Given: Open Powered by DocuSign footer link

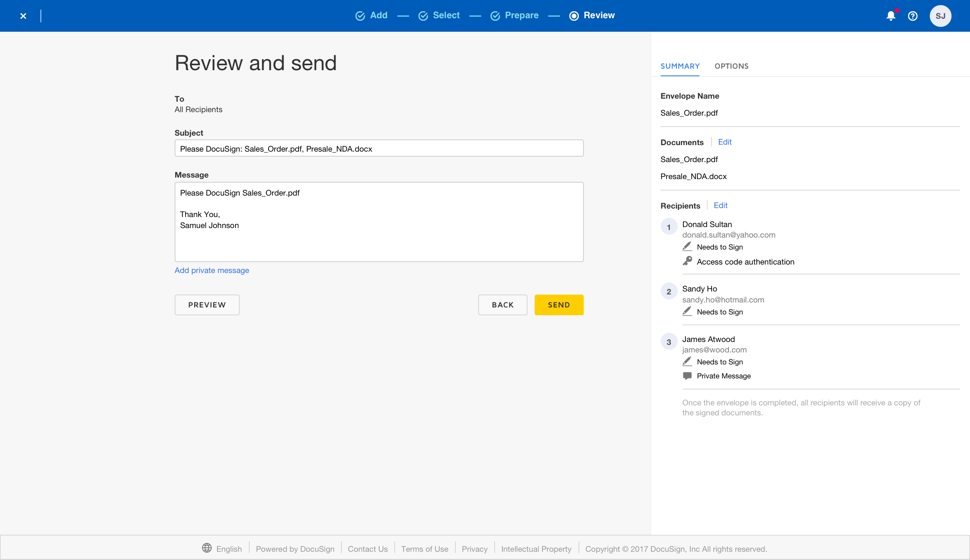Looking at the screenshot, I should pos(295,549).
